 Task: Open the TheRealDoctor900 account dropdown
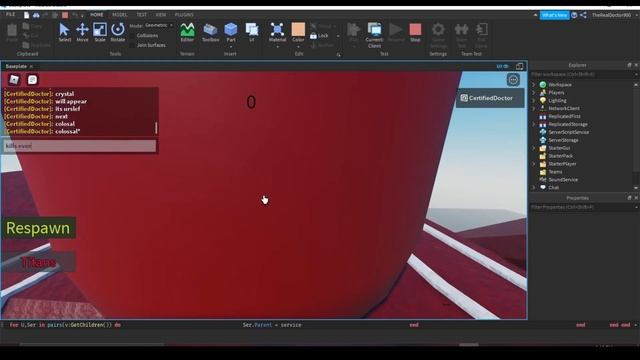[x=614, y=15]
